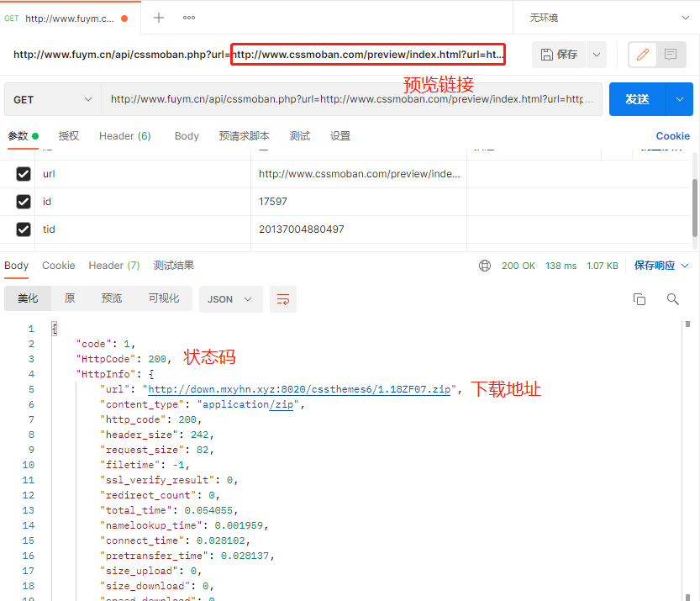Open the 设置 settings tab
The image size is (700, 601).
pyautogui.click(x=340, y=135)
